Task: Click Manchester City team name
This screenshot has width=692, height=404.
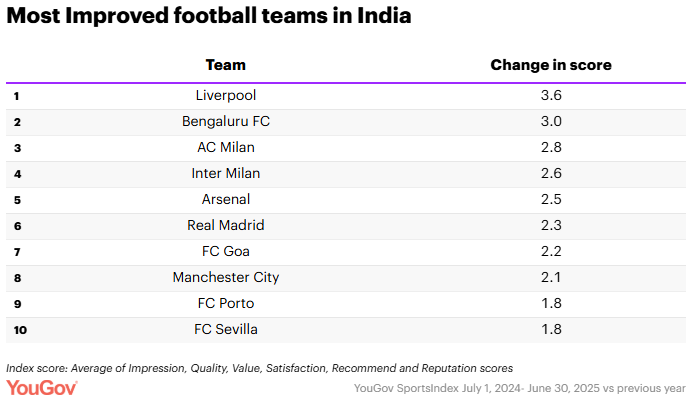Action: click(226, 278)
